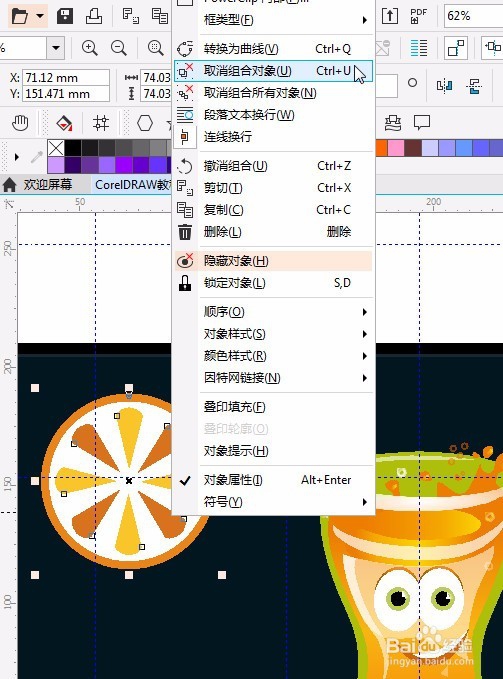Switch to the CorelDRAW document tab
The image size is (503, 679).
coord(133,185)
